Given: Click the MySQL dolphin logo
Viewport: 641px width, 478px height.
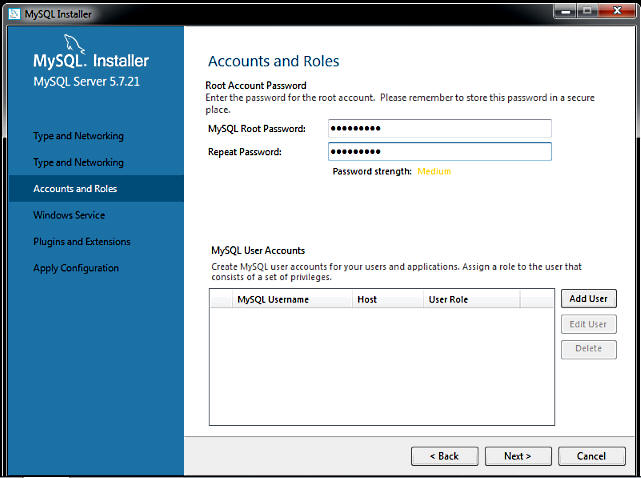Looking at the screenshot, I should pyautogui.click(x=75, y=45).
